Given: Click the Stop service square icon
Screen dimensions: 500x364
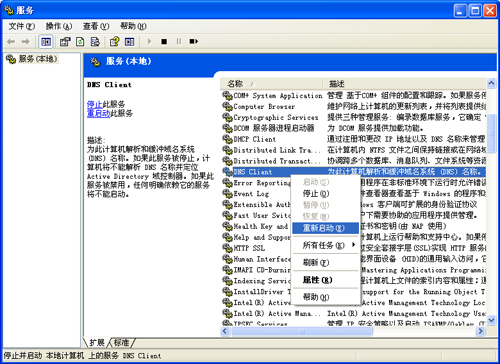Looking at the screenshot, I should (164, 42).
